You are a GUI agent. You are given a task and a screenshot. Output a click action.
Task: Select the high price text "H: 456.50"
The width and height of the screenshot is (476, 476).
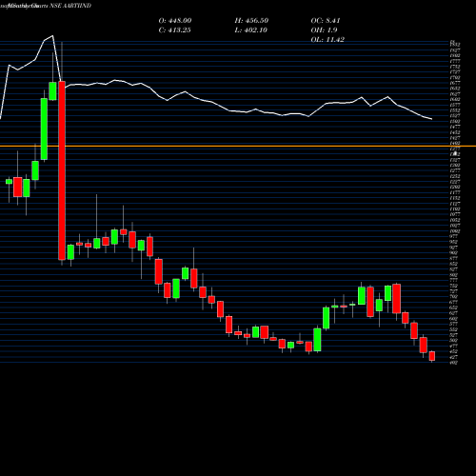[251, 21]
